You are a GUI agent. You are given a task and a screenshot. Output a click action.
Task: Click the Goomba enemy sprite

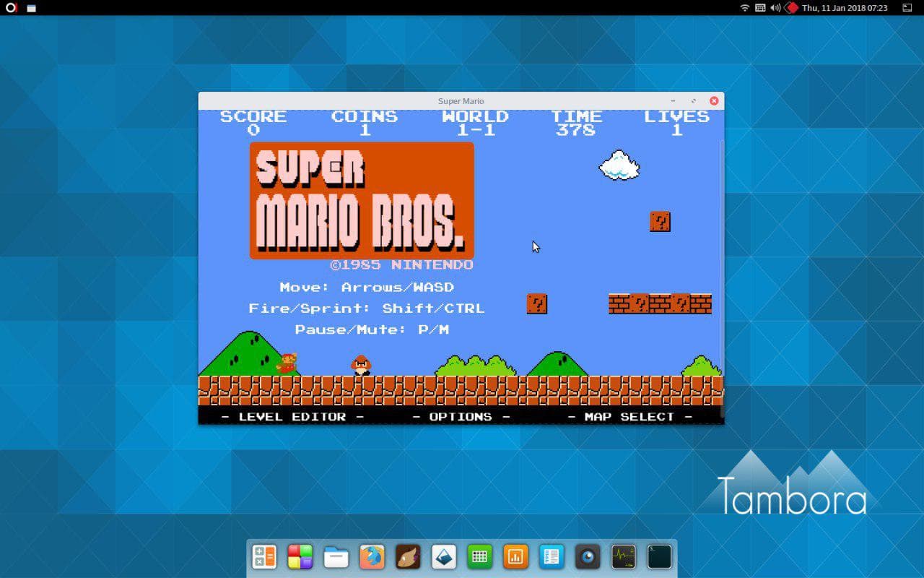click(x=361, y=365)
